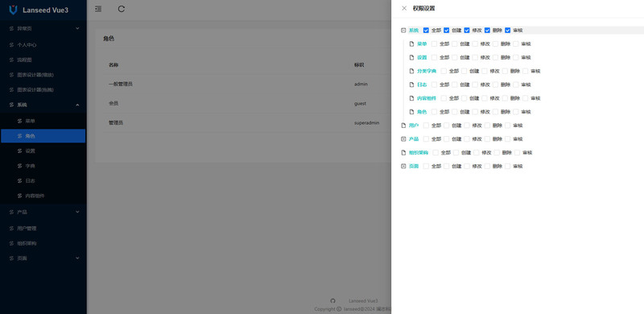Screen dimensions: 644x314
Task: Select the 分类字典 tree label
Action: (x=427, y=71)
